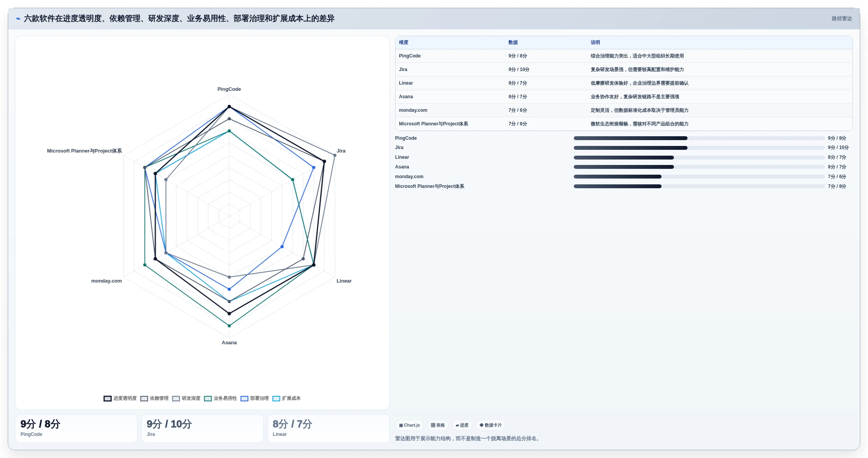Screen dimensions: 868x458
Task: Click the 数据 column header
Action: pyautogui.click(x=513, y=42)
